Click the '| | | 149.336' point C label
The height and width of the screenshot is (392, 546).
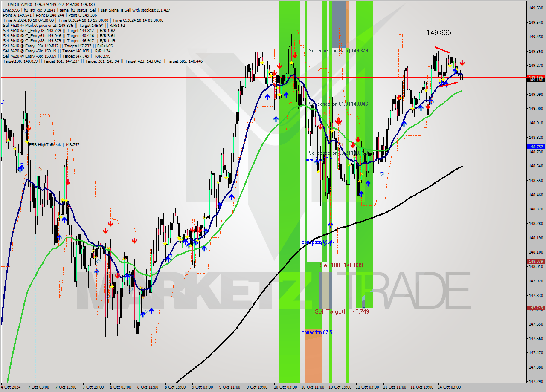(433, 32)
